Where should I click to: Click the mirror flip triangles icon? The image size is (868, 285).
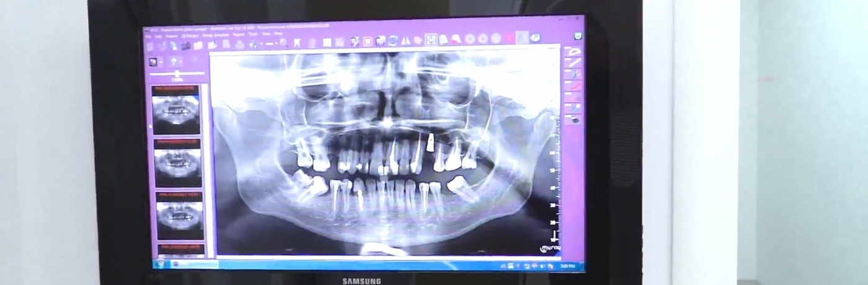point(405,41)
